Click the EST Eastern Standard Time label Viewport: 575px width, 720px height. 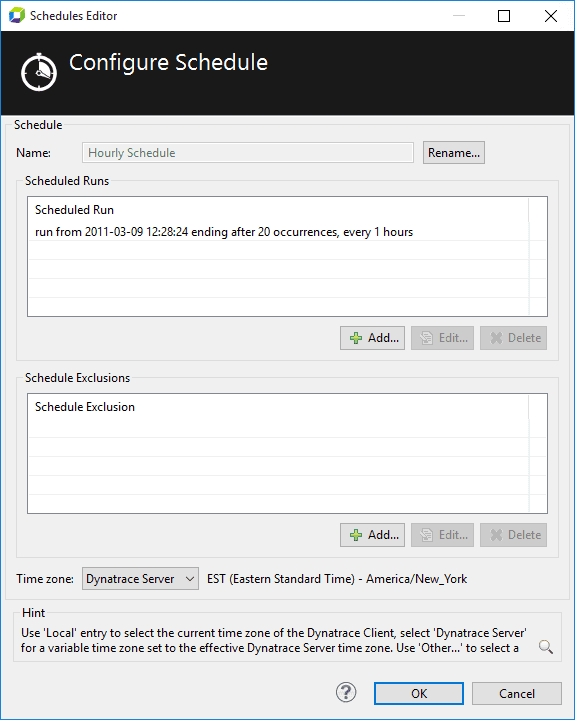coord(337,579)
